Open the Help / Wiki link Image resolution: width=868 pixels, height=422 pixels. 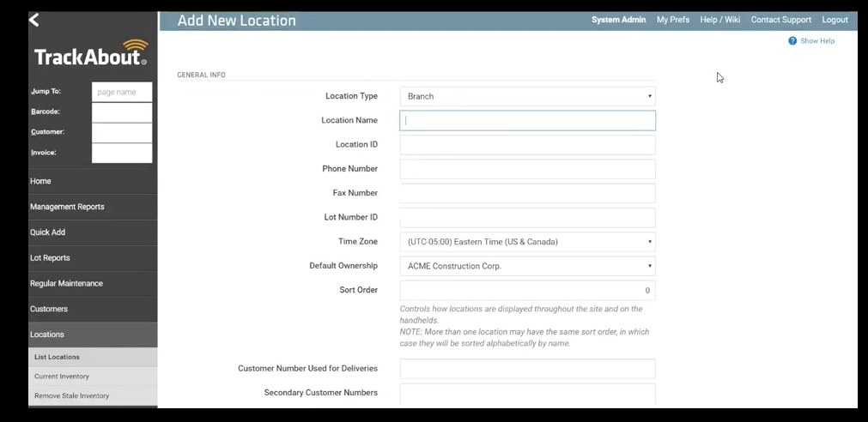click(720, 20)
